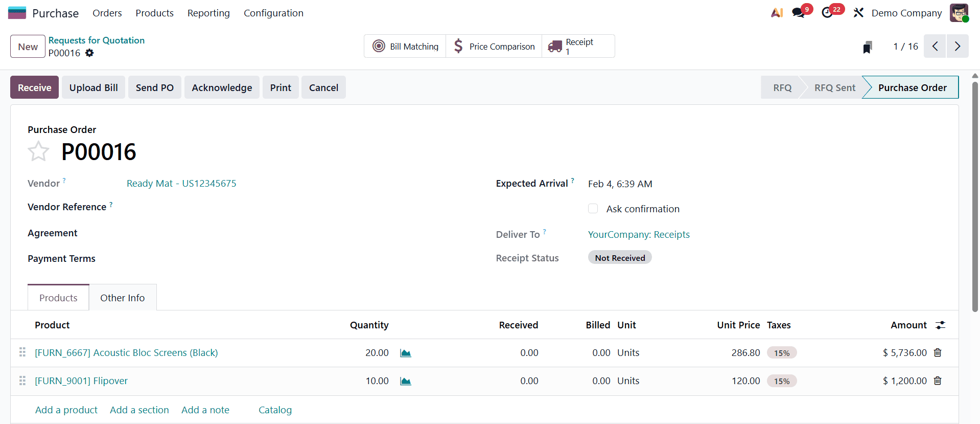Delete the Acoustic Bloc Screens line

tap(938, 352)
